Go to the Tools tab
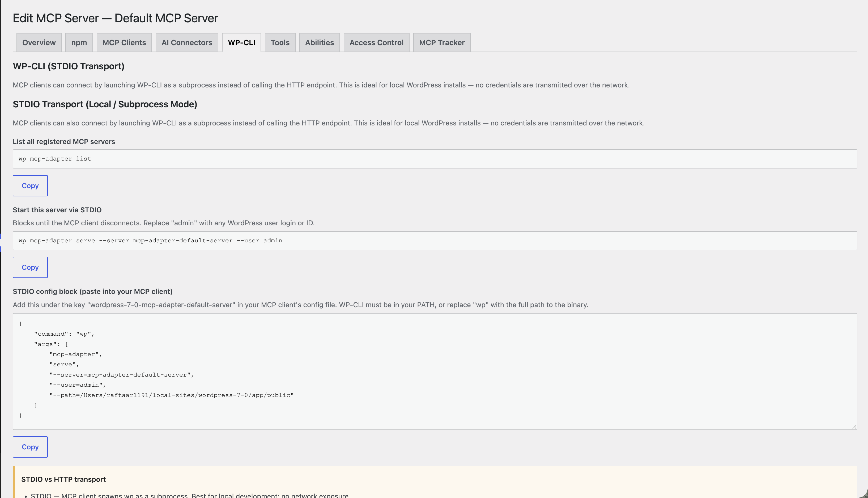This screenshot has height=498, width=868. (280, 43)
